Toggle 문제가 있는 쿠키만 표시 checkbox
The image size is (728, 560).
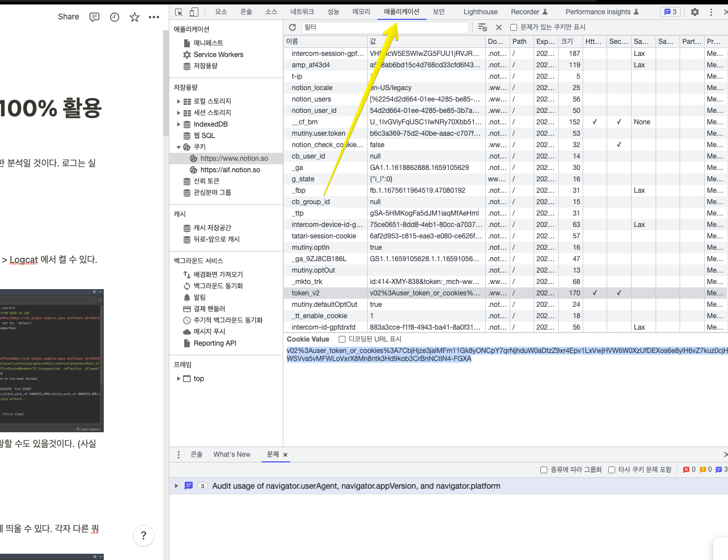point(514,27)
